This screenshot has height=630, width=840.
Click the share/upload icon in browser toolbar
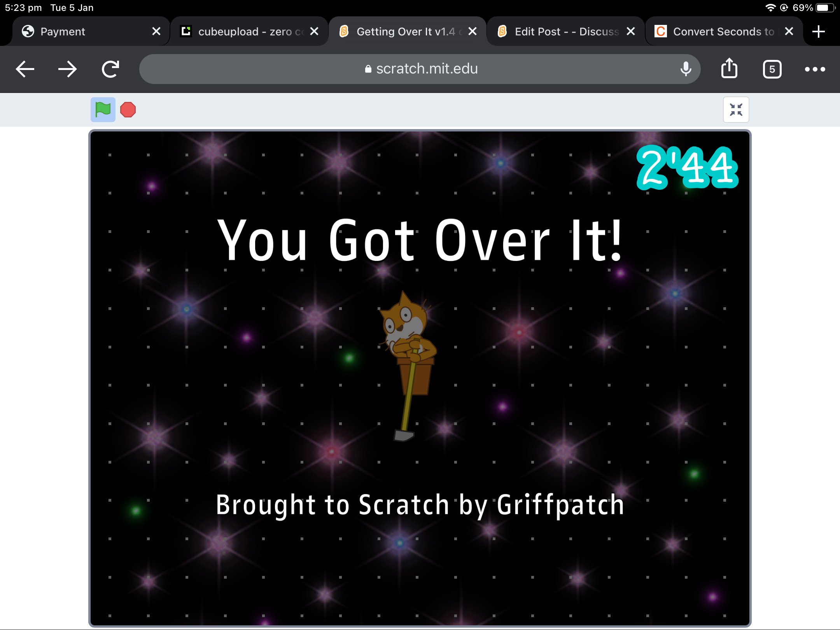pos(729,68)
